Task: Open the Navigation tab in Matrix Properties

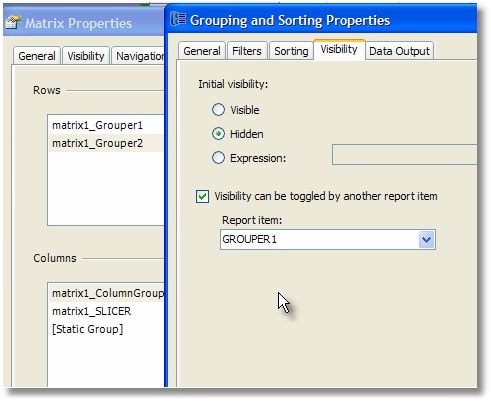Action: tap(139, 56)
